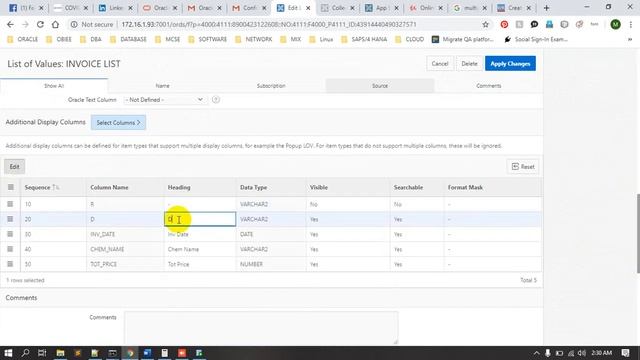
Task: Open the ORACLE bookmarks folder
Action: click(x=23, y=39)
